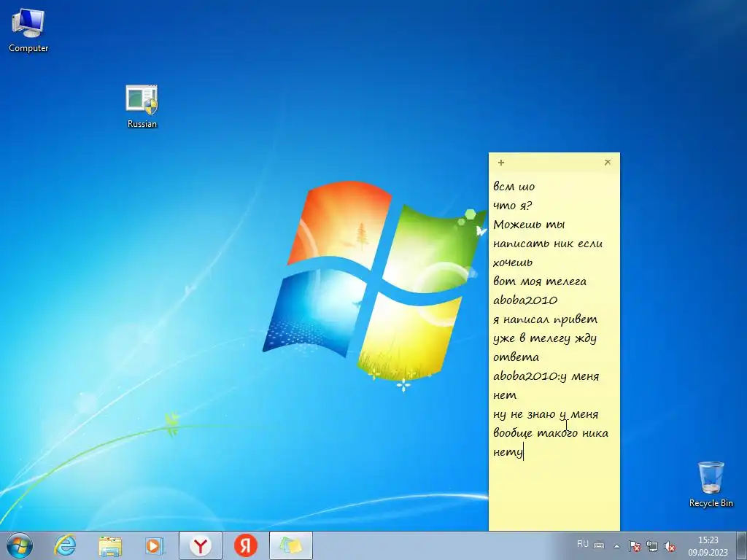
Task: Click the muted volume tray icon
Action: pyautogui.click(x=670, y=546)
